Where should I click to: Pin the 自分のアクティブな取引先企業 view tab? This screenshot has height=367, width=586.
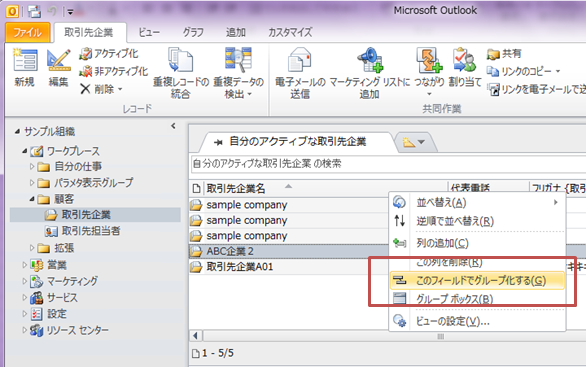point(218,142)
